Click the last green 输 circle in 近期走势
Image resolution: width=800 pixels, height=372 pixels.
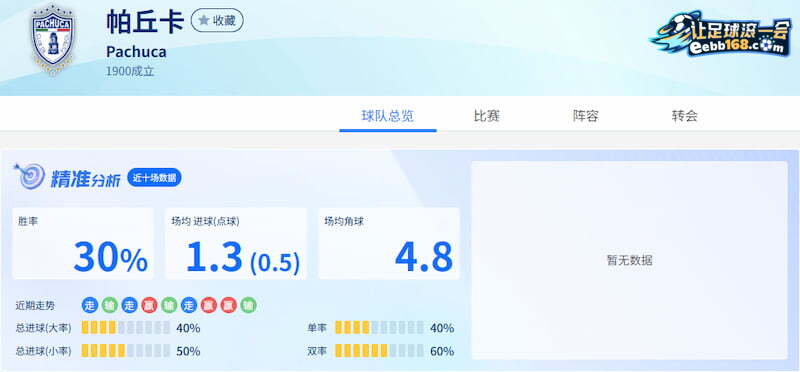tap(248, 305)
